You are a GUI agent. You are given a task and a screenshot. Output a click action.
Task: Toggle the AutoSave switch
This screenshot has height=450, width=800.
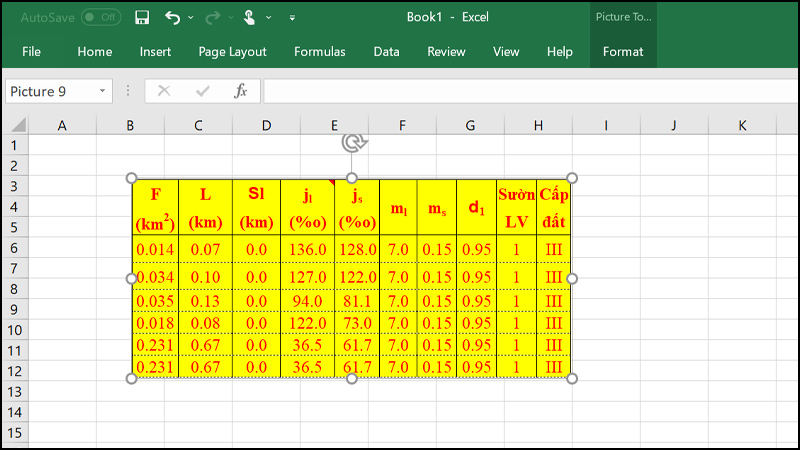[100, 17]
